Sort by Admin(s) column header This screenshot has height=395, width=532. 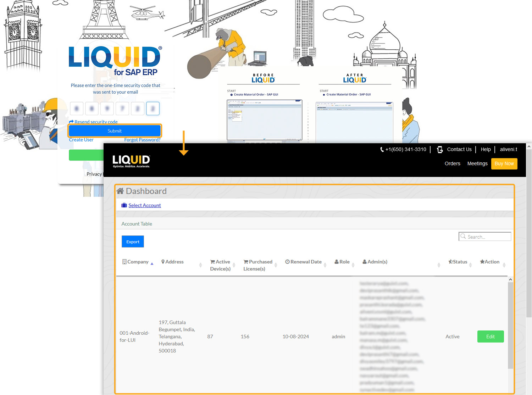(x=375, y=262)
